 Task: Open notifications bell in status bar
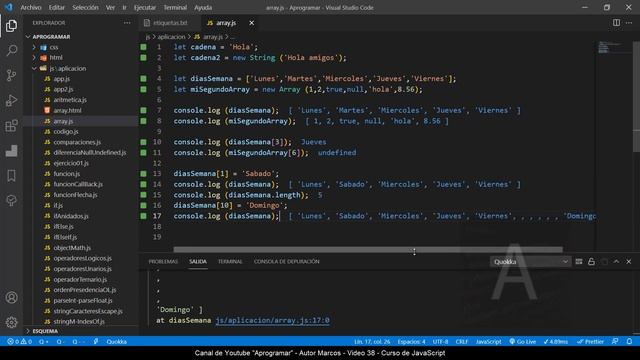(x=629, y=342)
